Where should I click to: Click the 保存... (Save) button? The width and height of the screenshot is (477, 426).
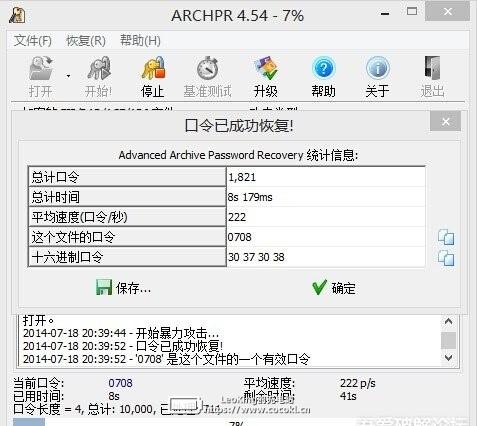click(124, 288)
